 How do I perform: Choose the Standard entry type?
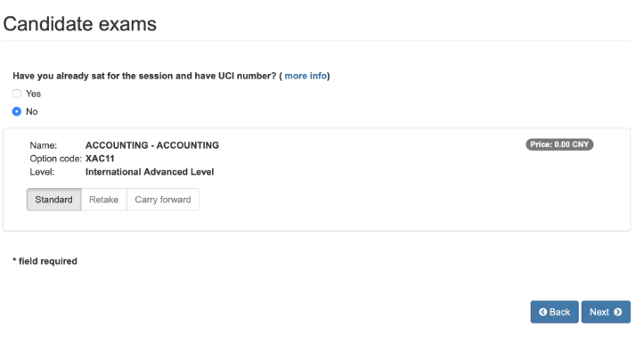[53, 200]
